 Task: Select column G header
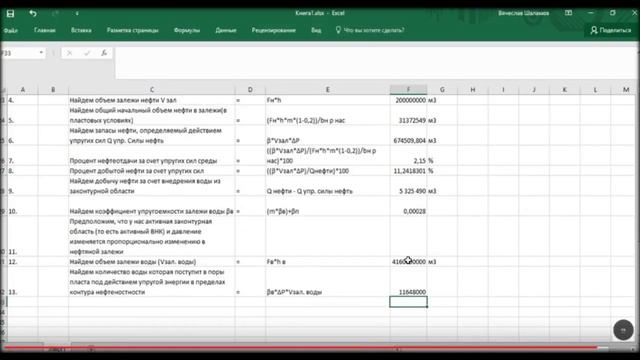(x=442, y=89)
